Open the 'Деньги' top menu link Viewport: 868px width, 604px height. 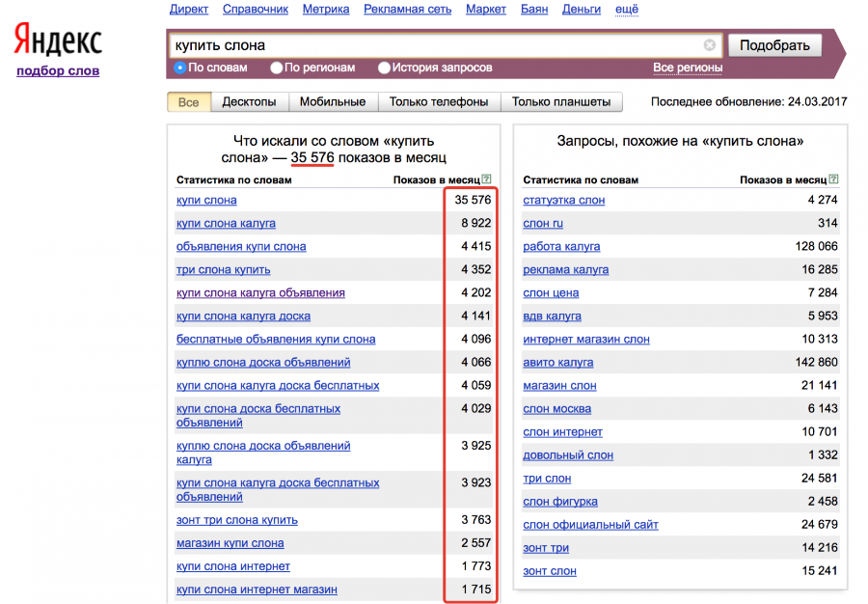pos(582,10)
